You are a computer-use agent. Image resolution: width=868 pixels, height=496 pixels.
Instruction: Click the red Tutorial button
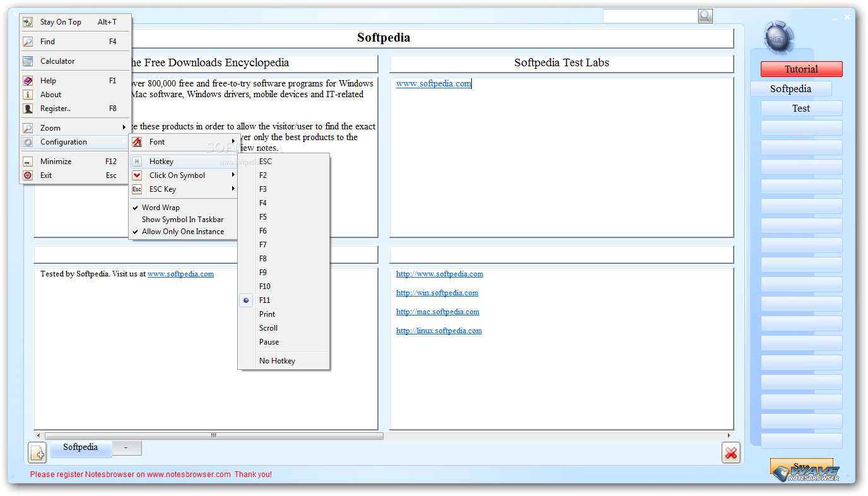pyautogui.click(x=801, y=69)
